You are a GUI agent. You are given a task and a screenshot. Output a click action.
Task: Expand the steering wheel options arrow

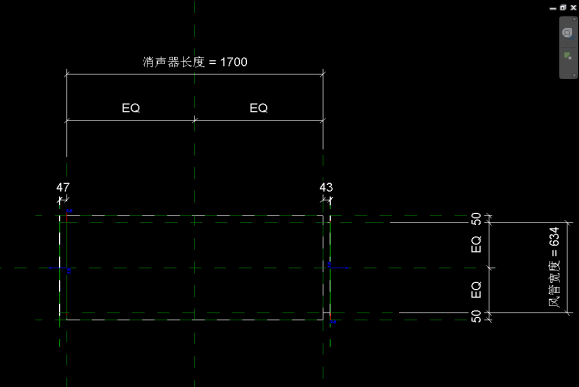568,44
